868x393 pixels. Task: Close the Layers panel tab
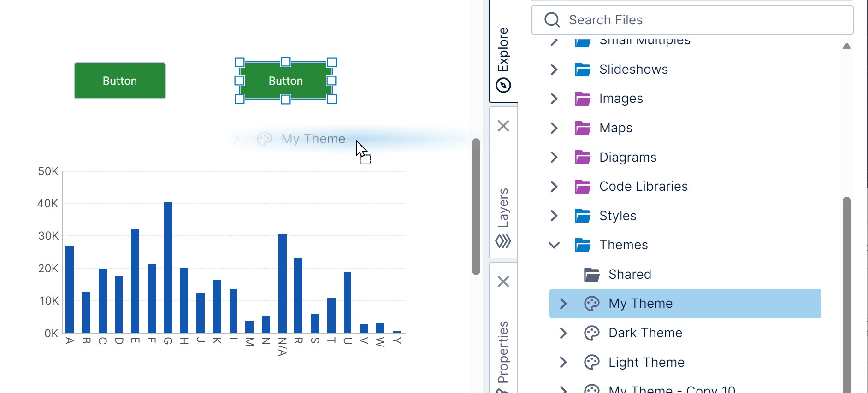(x=503, y=126)
